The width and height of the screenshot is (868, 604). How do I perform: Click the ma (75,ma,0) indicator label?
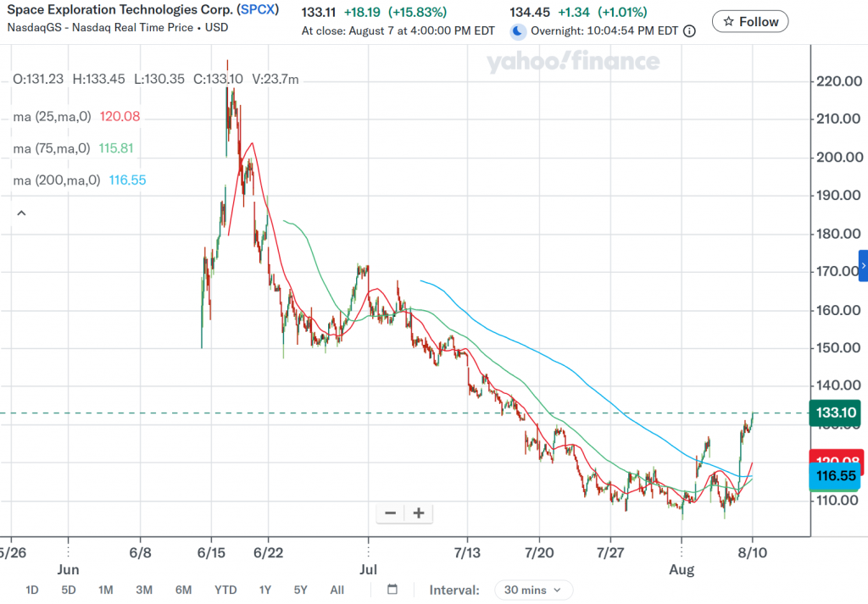pyautogui.click(x=52, y=148)
